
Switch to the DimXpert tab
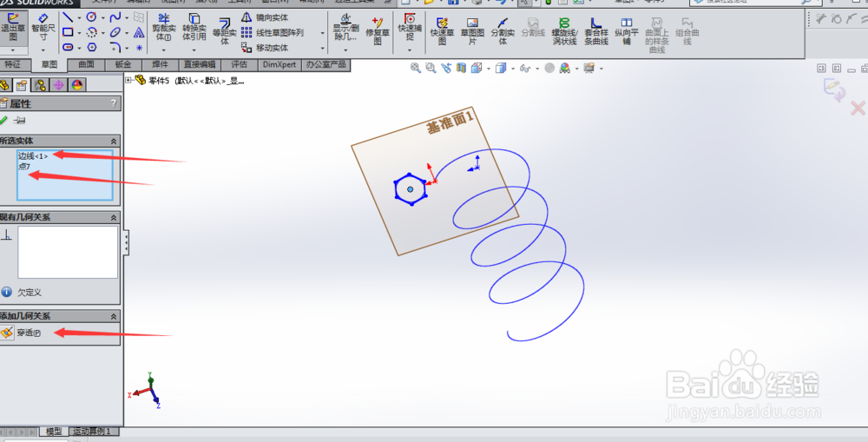tap(279, 65)
